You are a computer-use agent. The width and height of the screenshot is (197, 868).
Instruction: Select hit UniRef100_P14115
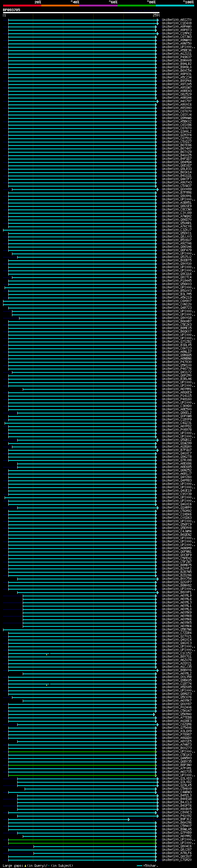(176, 396)
